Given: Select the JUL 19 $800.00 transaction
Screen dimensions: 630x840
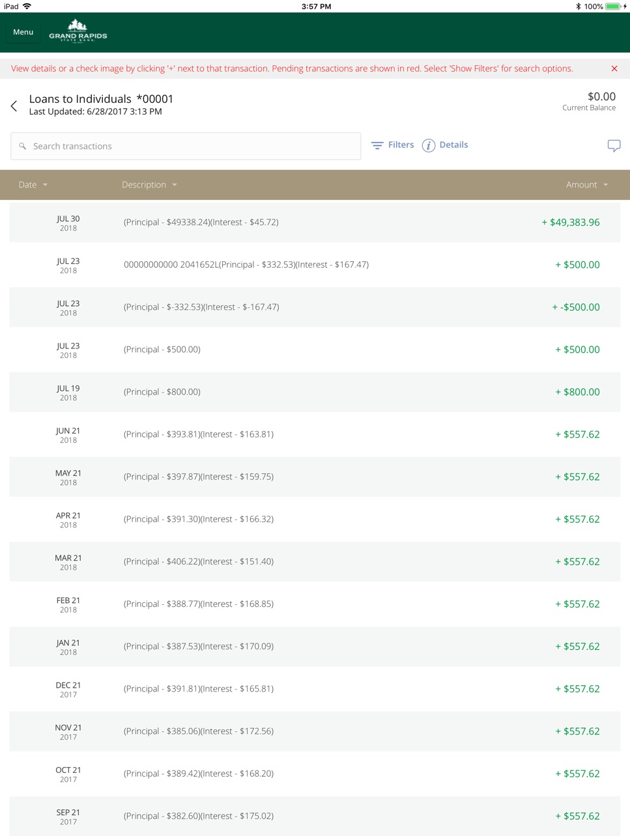Looking at the screenshot, I should (315, 392).
